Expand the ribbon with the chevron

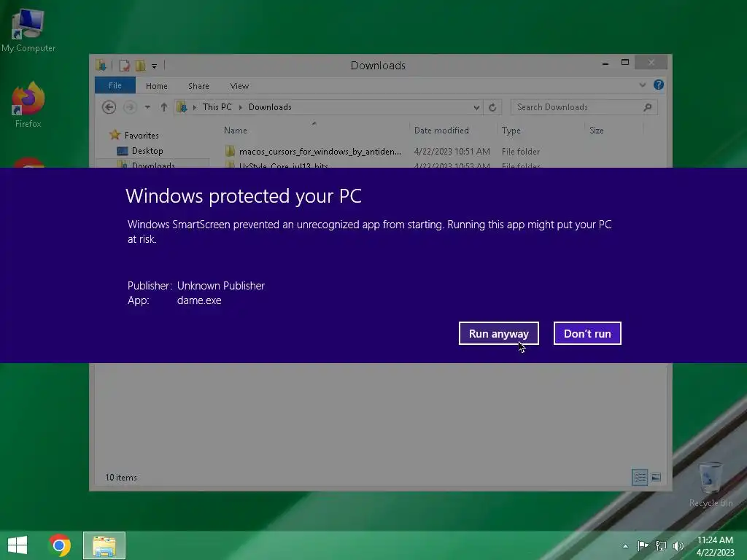[x=642, y=85]
